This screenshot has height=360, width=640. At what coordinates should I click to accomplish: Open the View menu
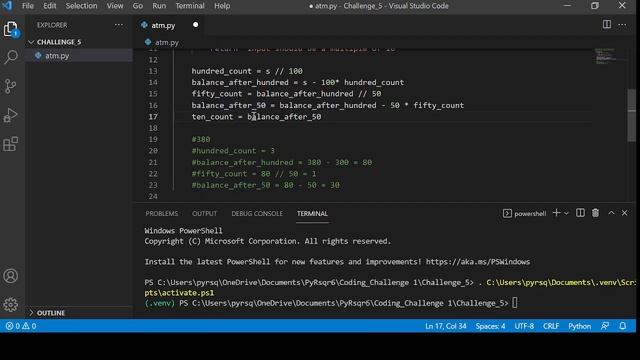coord(115,6)
